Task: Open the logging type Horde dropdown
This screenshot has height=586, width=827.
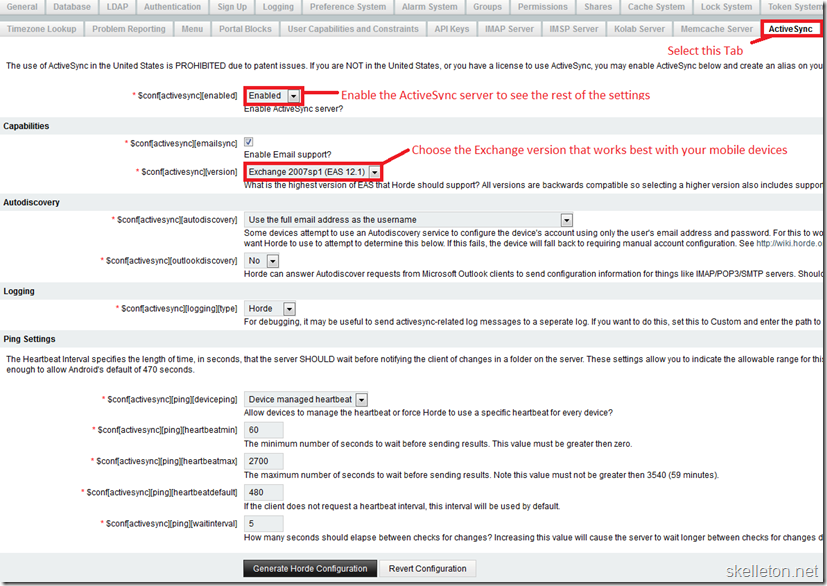Action: tap(270, 309)
